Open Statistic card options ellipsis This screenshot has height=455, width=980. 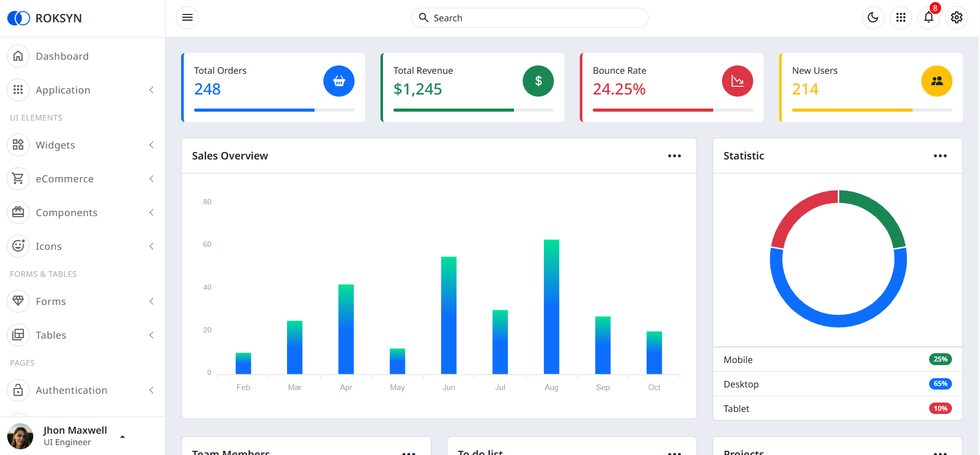940,156
